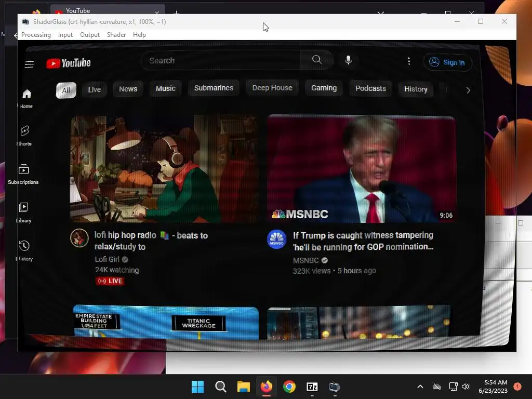This screenshot has width=532, height=399.
Task: Click the magnifier search button
Action: tap(317, 60)
